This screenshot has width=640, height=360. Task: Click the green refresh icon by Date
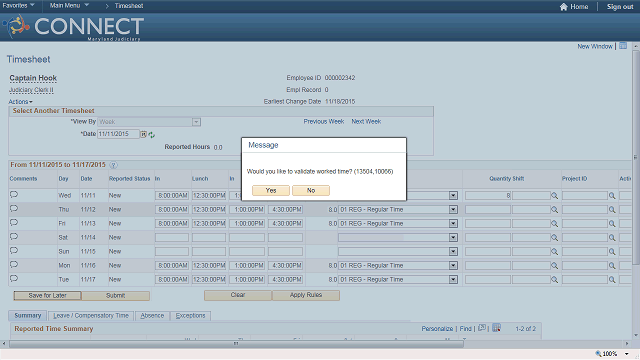152,135
